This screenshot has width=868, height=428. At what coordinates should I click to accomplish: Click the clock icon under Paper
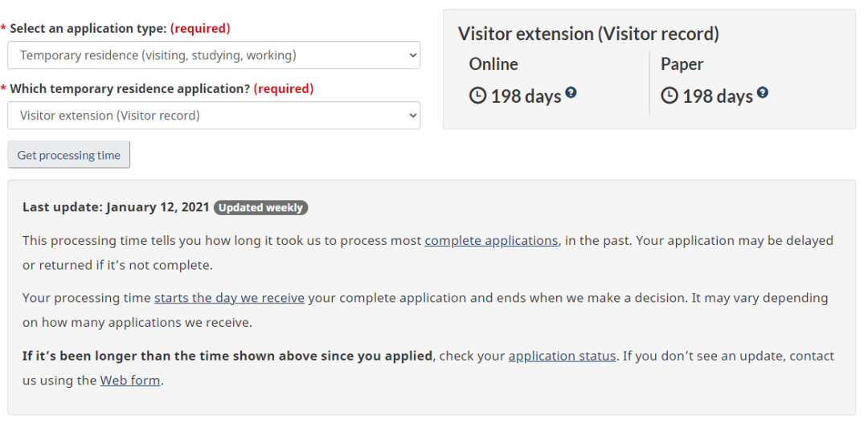click(x=669, y=96)
